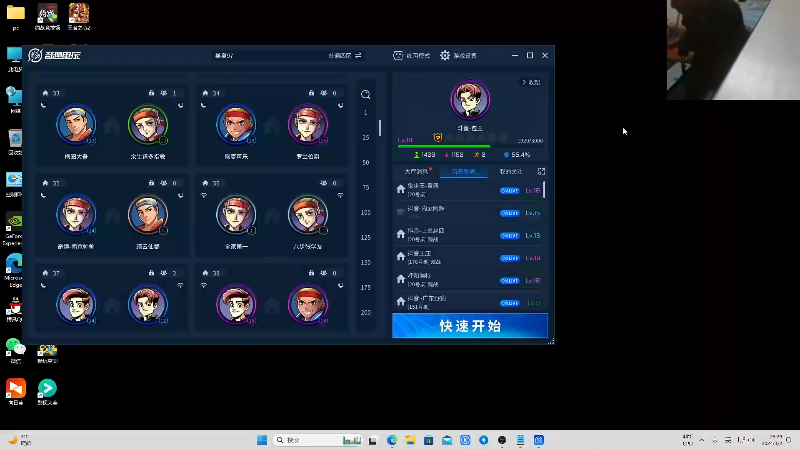Viewport: 800px width, 450px height.
Task: Click the Windows Start button on taskbar
Action: pyautogui.click(x=262, y=440)
